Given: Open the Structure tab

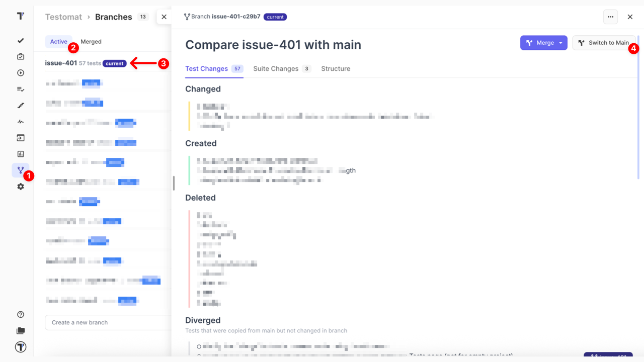Looking at the screenshot, I should click(x=336, y=69).
